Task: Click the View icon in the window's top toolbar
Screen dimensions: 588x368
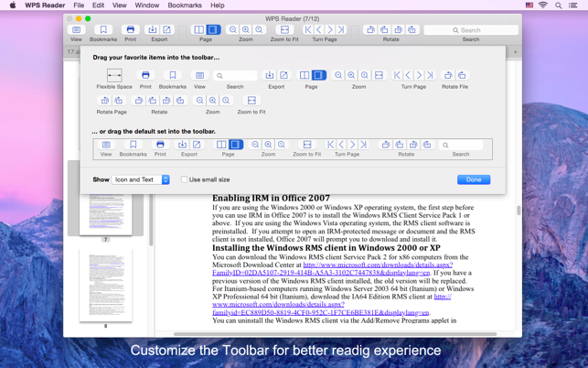Action: [x=76, y=29]
